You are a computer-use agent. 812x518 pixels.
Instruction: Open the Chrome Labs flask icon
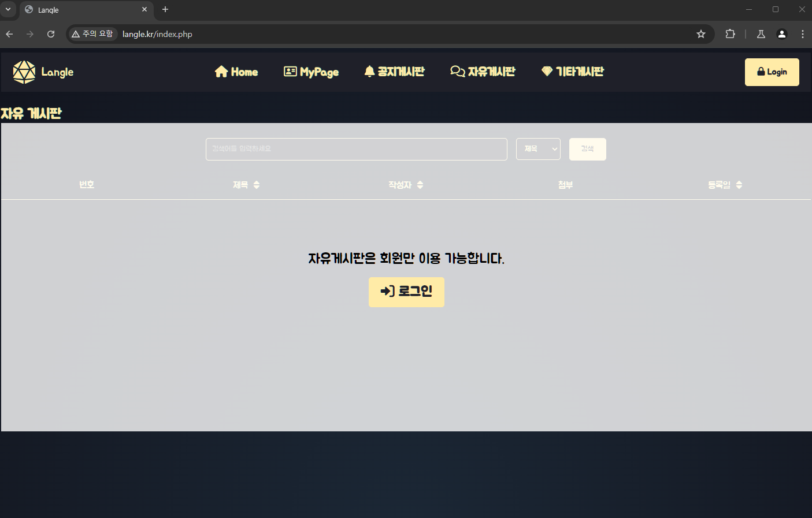[761, 34]
